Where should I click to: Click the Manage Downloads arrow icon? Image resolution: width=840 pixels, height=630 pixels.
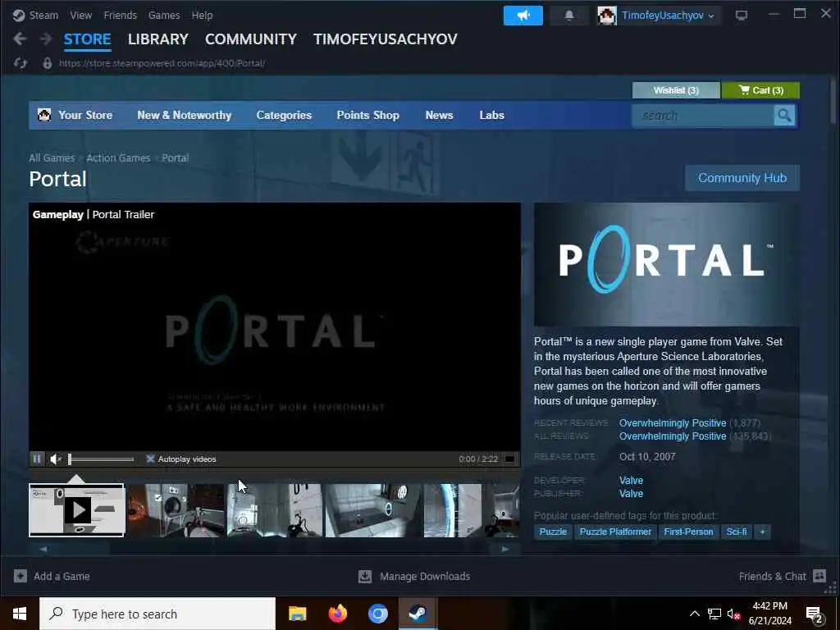coord(365,576)
